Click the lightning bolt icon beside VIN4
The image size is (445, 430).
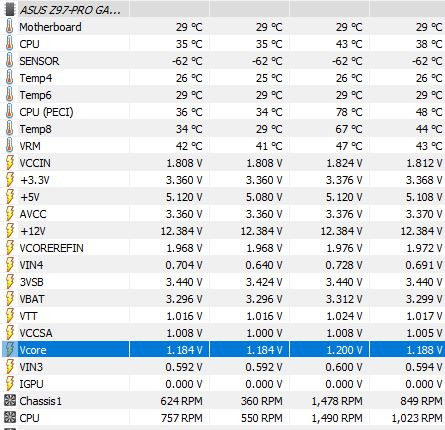10,265
